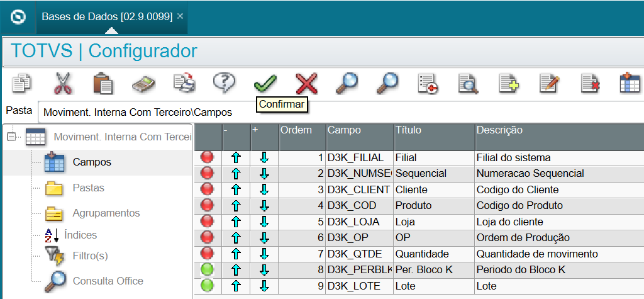644x299 pixels.
Task: Open the calculator toolbar icon
Action: tap(143, 85)
